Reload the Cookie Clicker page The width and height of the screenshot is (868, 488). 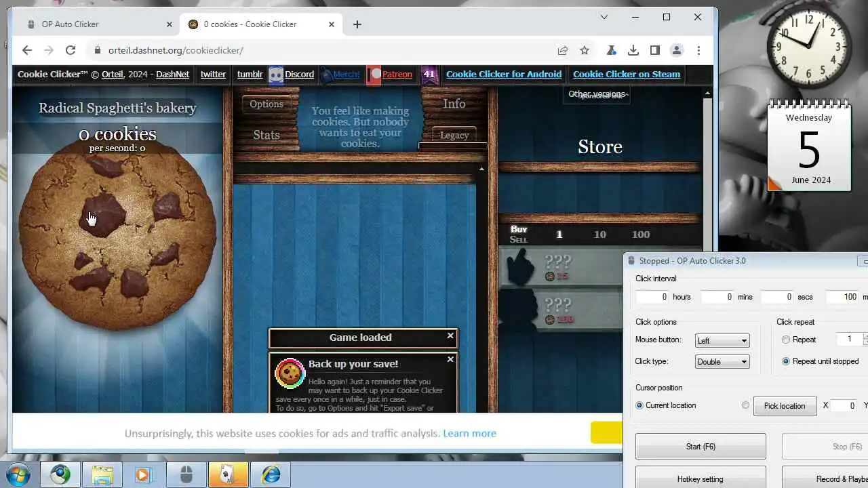pos(71,50)
